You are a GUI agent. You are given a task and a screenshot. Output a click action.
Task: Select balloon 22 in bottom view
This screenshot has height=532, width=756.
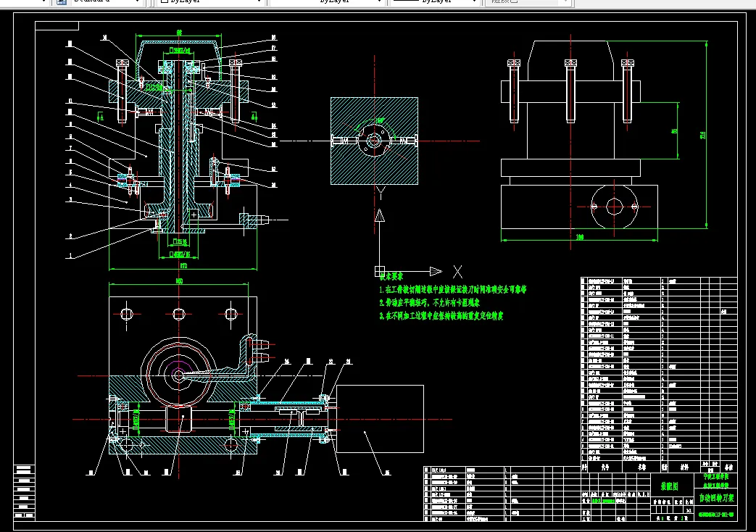coord(331,361)
